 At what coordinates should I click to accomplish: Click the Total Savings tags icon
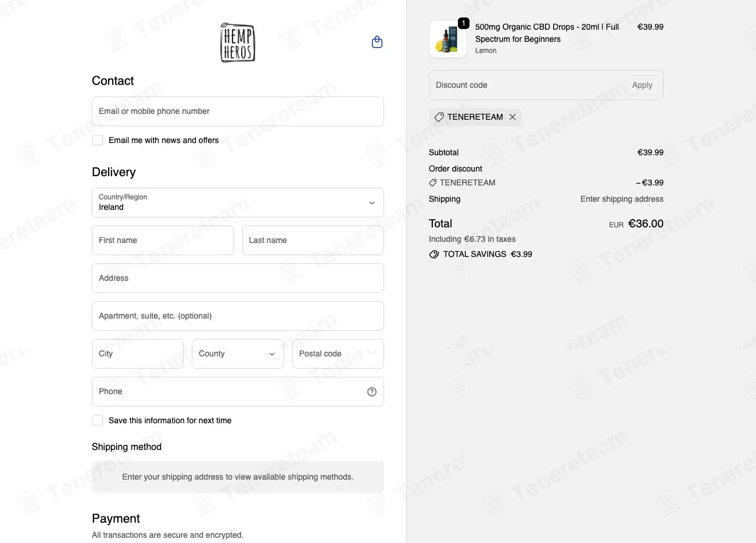coord(434,255)
